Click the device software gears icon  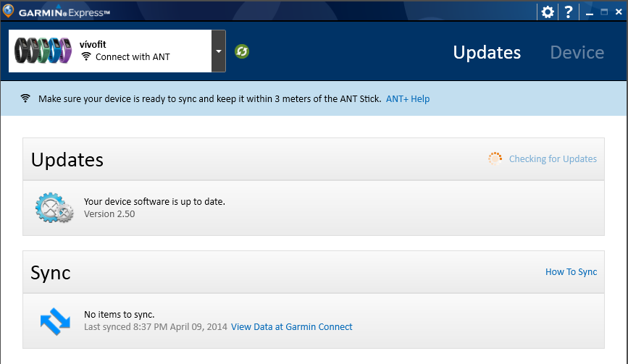point(54,208)
